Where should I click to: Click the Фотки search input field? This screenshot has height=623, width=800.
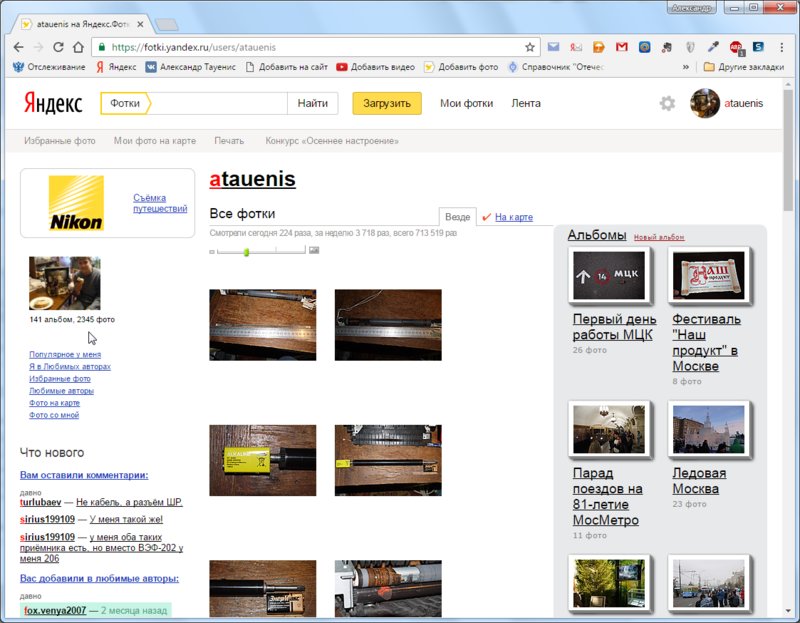(218, 104)
